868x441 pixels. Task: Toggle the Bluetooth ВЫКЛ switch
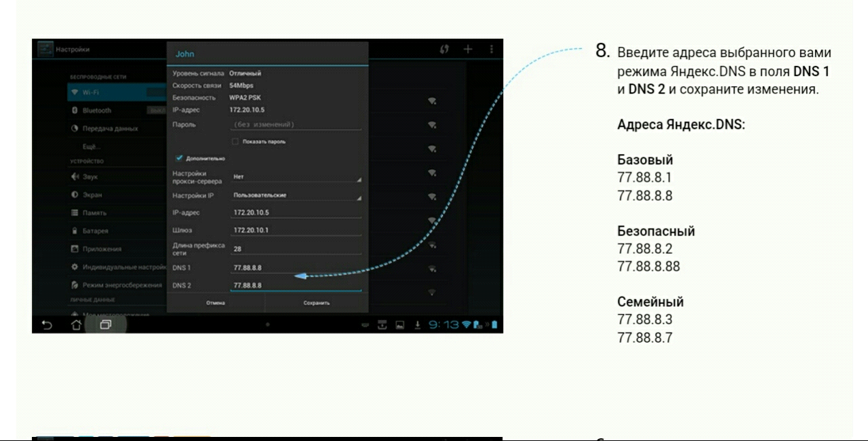pyautogui.click(x=157, y=110)
